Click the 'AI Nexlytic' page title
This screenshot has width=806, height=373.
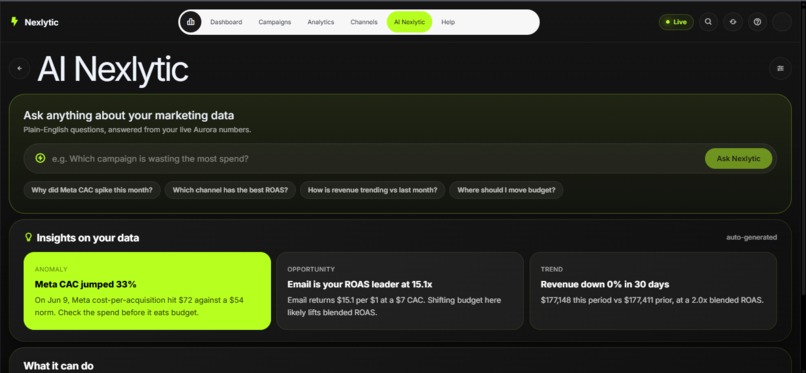click(x=113, y=69)
